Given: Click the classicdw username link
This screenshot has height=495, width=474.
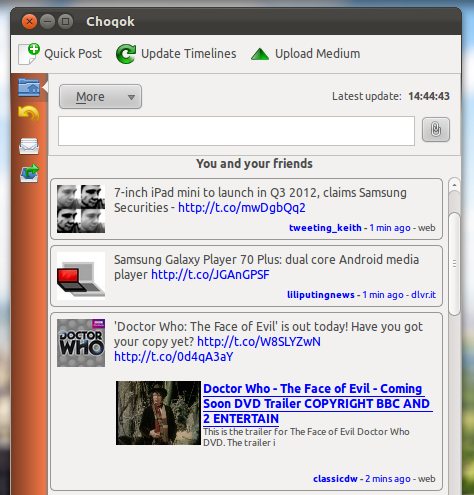Looking at the screenshot, I should coord(335,479).
